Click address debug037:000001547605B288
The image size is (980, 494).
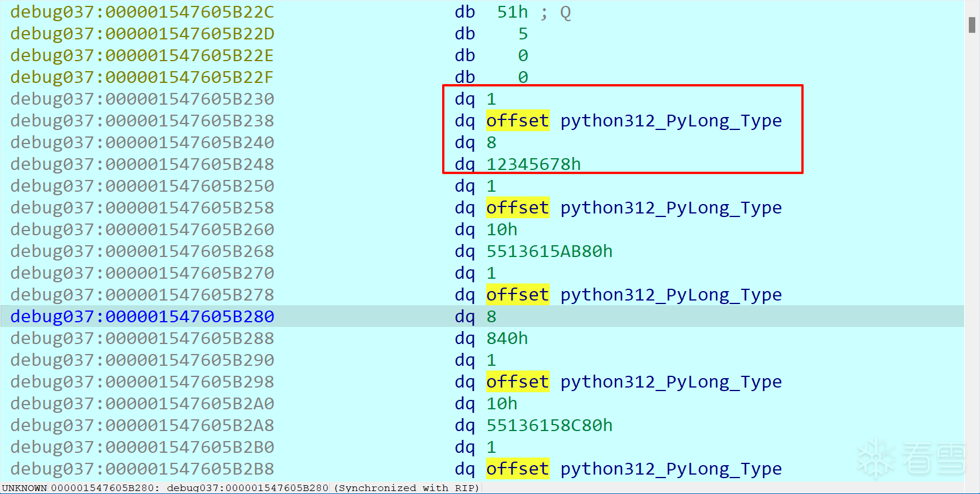pos(142,339)
